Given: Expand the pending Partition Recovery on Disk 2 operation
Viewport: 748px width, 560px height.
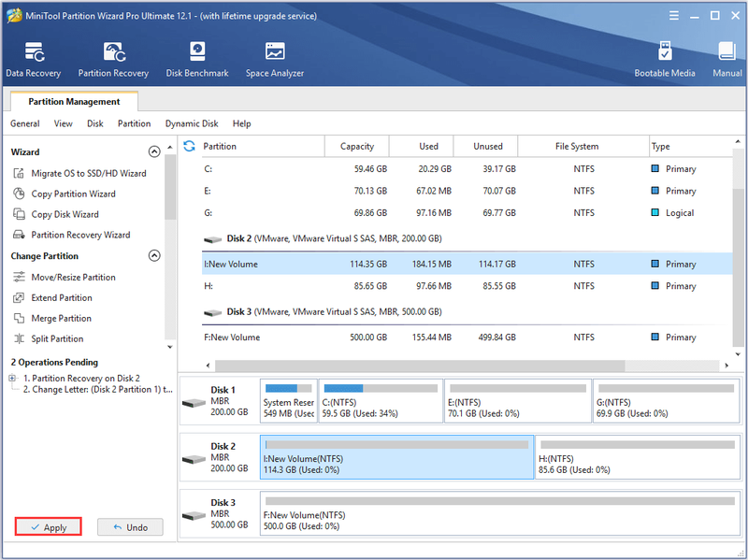Looking at the screenshot, I should [12, 379].
